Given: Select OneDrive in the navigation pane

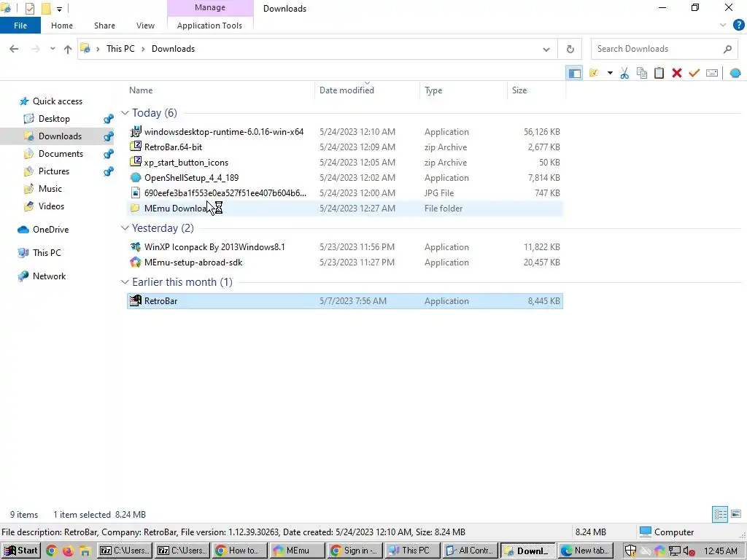Looking at the screenshot, I should click(50, 230).
